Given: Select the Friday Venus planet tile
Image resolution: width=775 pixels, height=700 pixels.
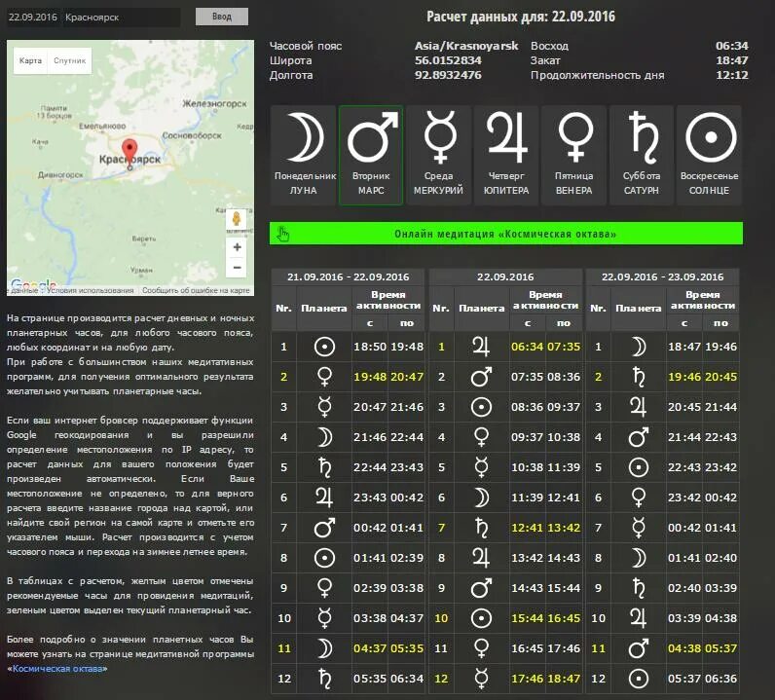Looking at the screenshot, I should pyautogui.click(x=573, y=155).
